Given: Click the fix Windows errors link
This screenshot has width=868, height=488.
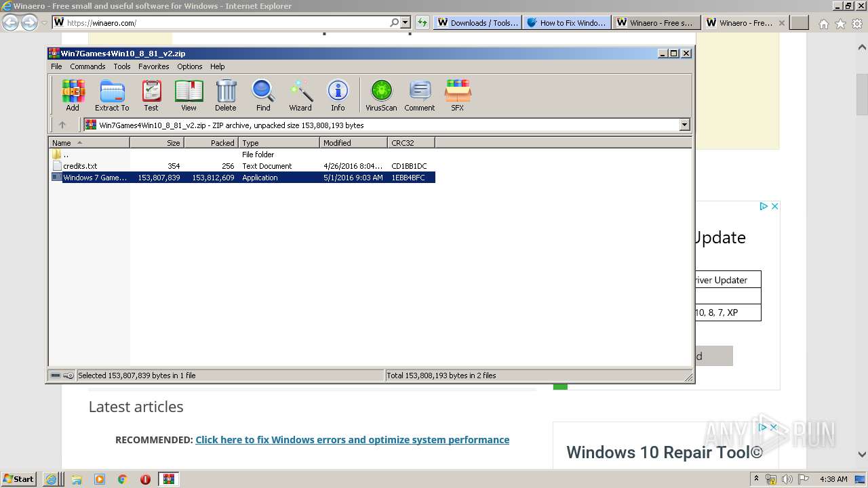Looking at the screenshot, I should [352, 440].
